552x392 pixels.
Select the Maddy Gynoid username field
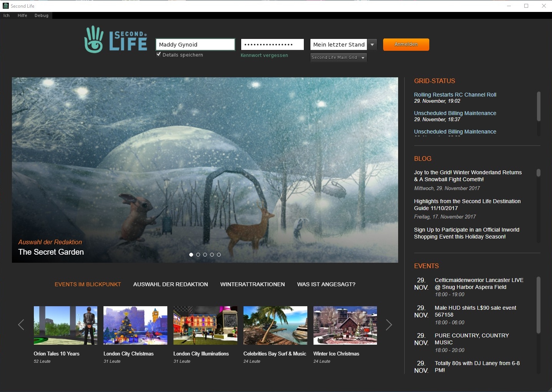(195, 44)
